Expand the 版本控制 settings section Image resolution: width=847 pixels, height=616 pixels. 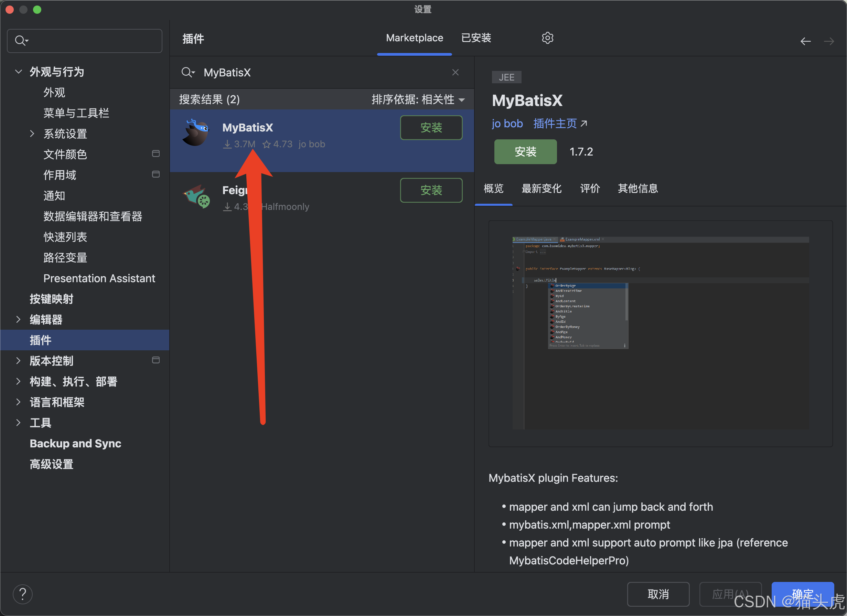[18, 361]
